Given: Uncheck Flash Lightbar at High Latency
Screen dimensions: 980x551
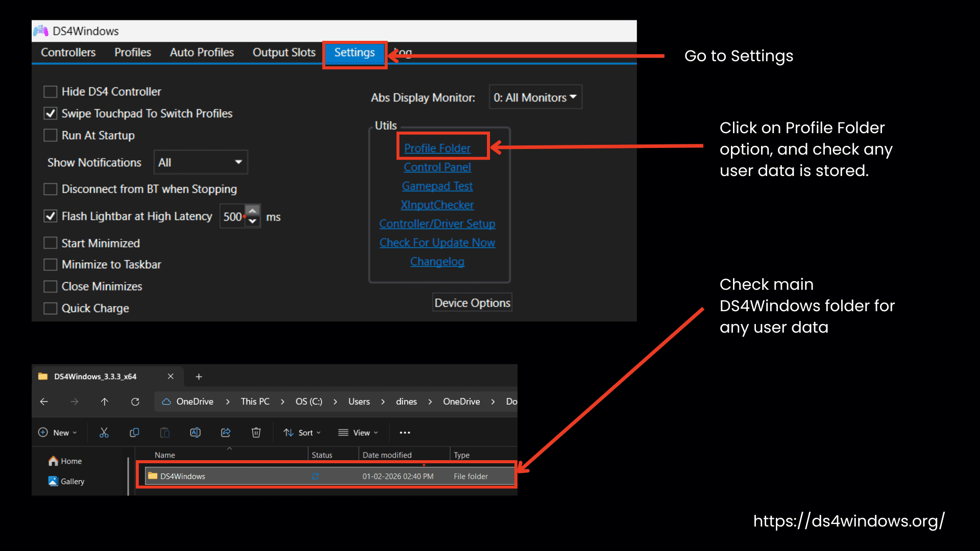Looking at the screenshot, I should click(x=50, y=216).
